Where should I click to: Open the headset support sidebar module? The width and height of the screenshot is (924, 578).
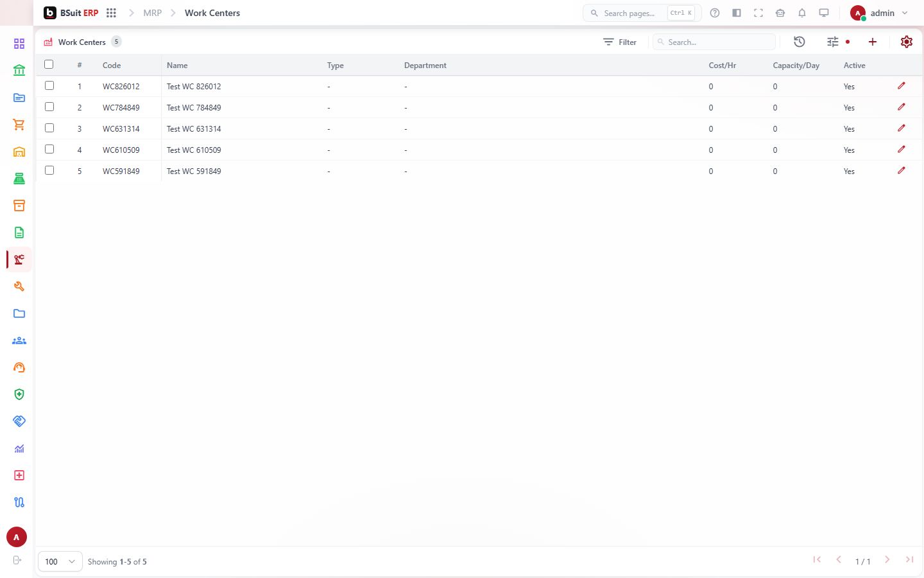coord(19,367)
